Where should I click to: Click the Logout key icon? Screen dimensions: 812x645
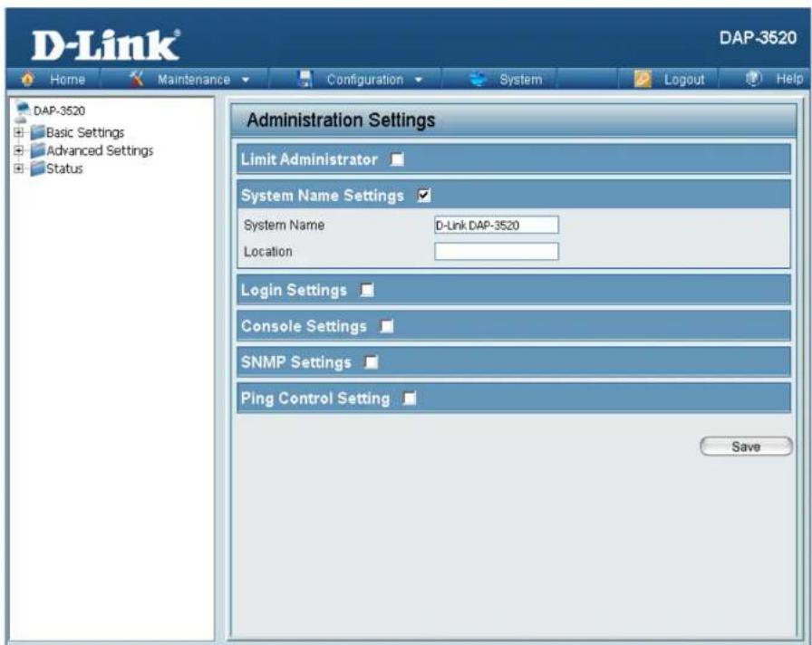pyautogui.click(x=643, y=79)
